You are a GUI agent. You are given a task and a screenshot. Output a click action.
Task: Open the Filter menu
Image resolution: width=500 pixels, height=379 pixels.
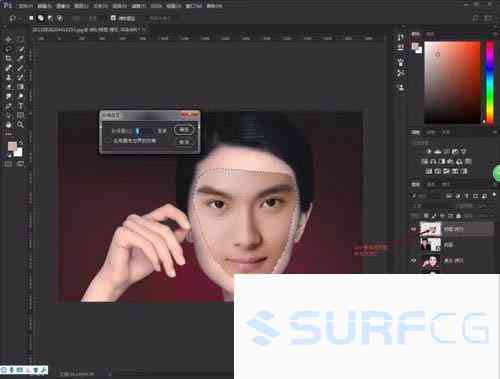138,6
